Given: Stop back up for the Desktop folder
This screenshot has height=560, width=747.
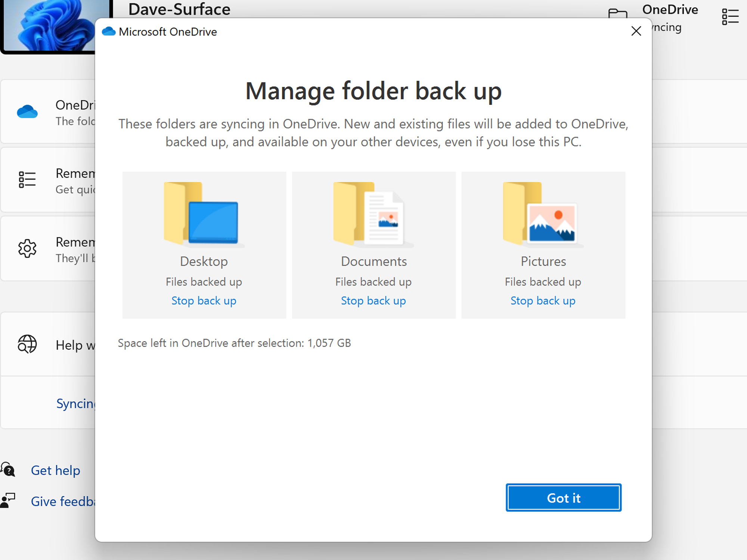Looking at the screenshot, I should pos(204,301).
